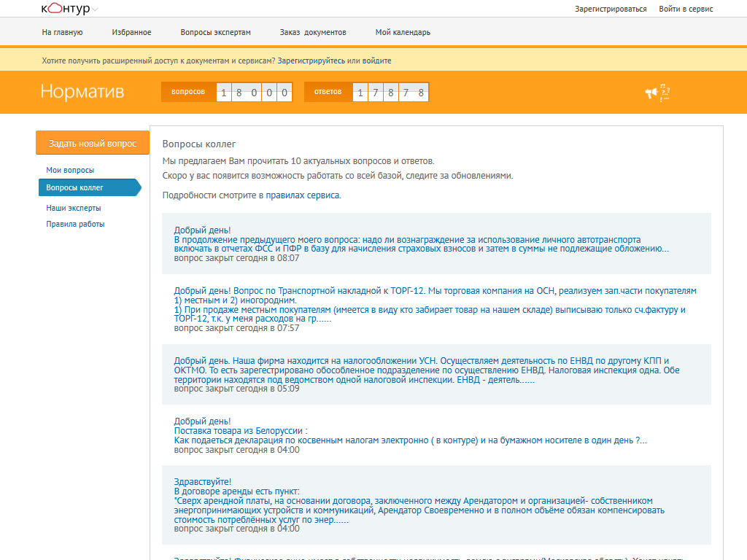Open the Избранное menu item
This screenshot has height=560, width=747.
point(131,32)
